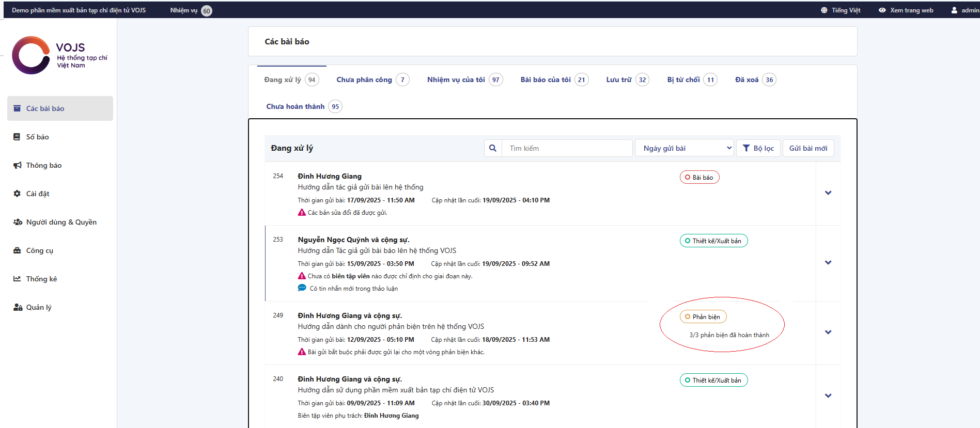Click the magnifying glass search icon
Screen dimensions: 980x428
(493, 148)
